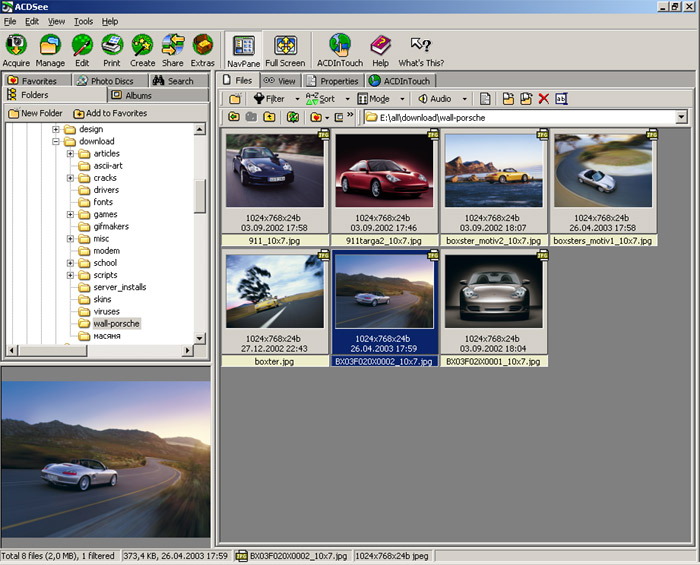Open the Filter dropdown arrow
This screenshot has width=700, height=565.
pyautogui.click(x=297, y=99)
